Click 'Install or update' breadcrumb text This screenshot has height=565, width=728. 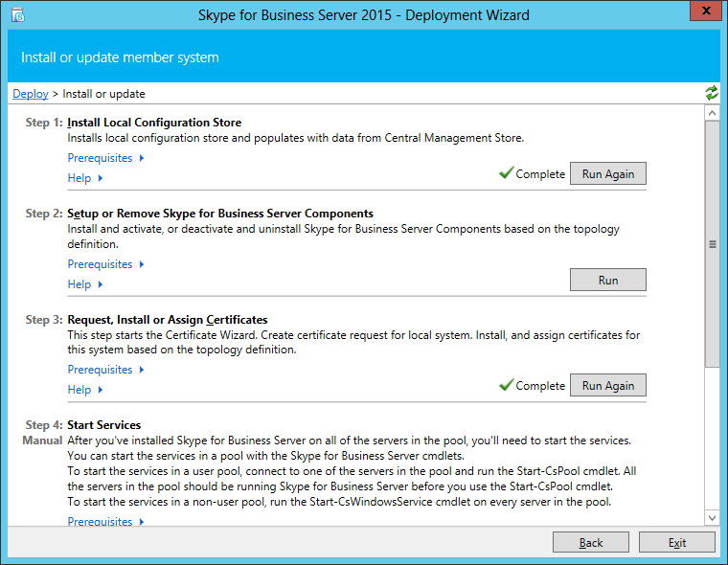pos(103,94)
